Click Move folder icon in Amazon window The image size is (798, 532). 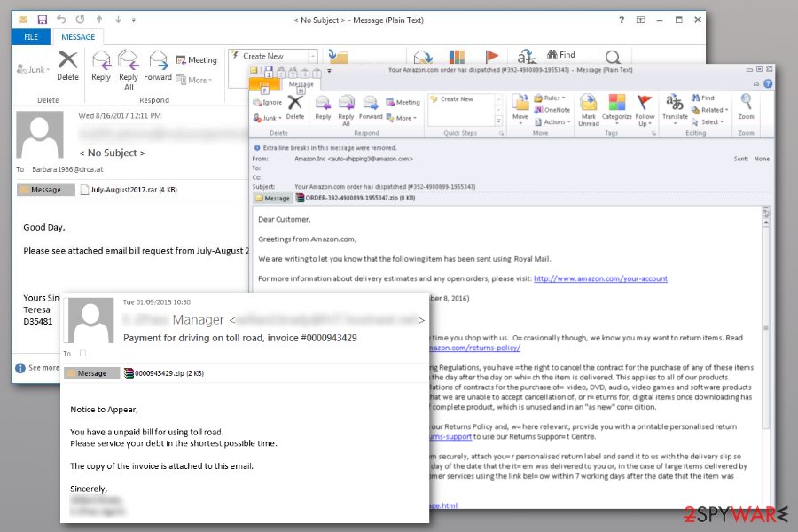coord(520,107)
